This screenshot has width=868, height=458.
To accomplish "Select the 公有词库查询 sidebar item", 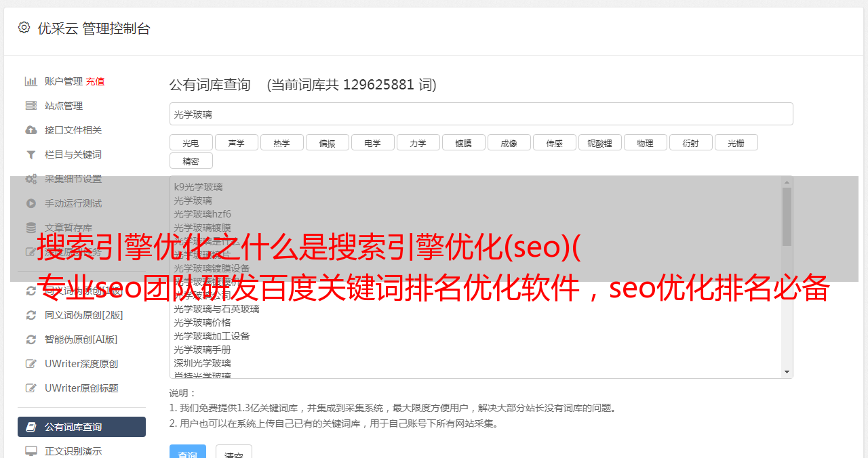I will pos(81,427).
